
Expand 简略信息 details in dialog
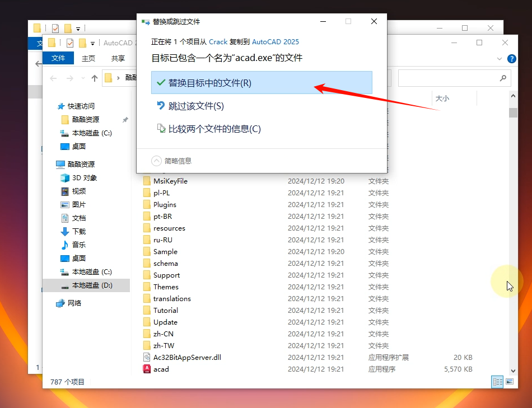click(x=157, y=161)
